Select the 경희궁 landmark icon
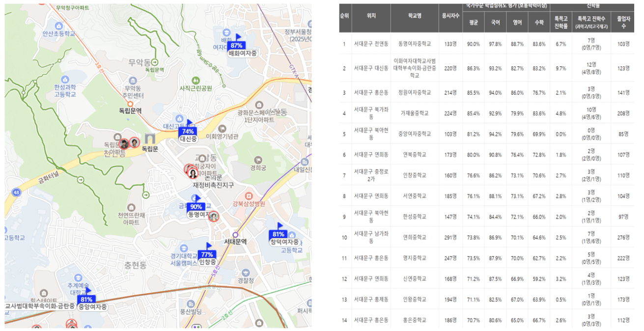Screen dimensions: 644x331 tap(258, 160)
